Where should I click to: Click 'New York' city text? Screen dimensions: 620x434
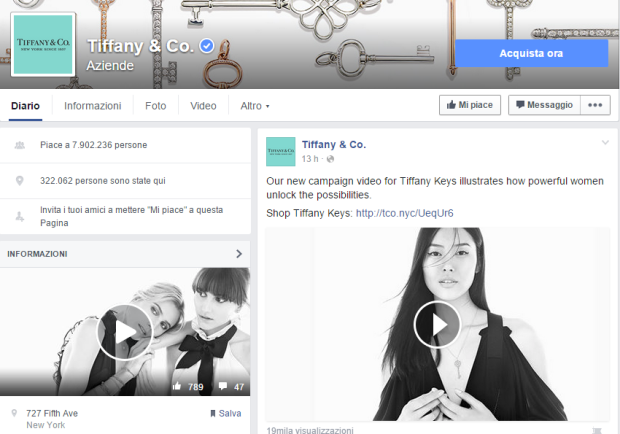tap(46, 425)
